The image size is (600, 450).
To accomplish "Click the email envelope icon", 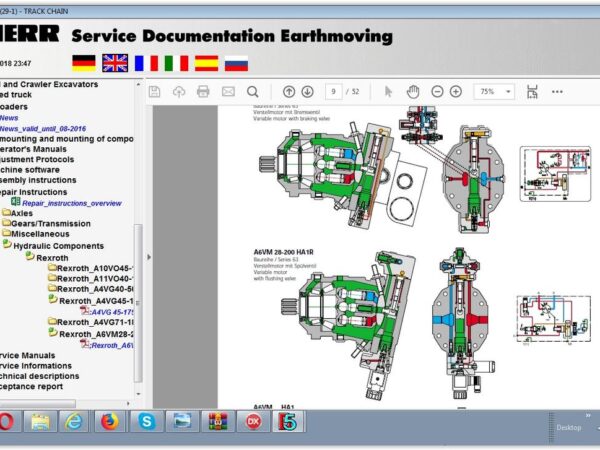I will tap(228, 91).
